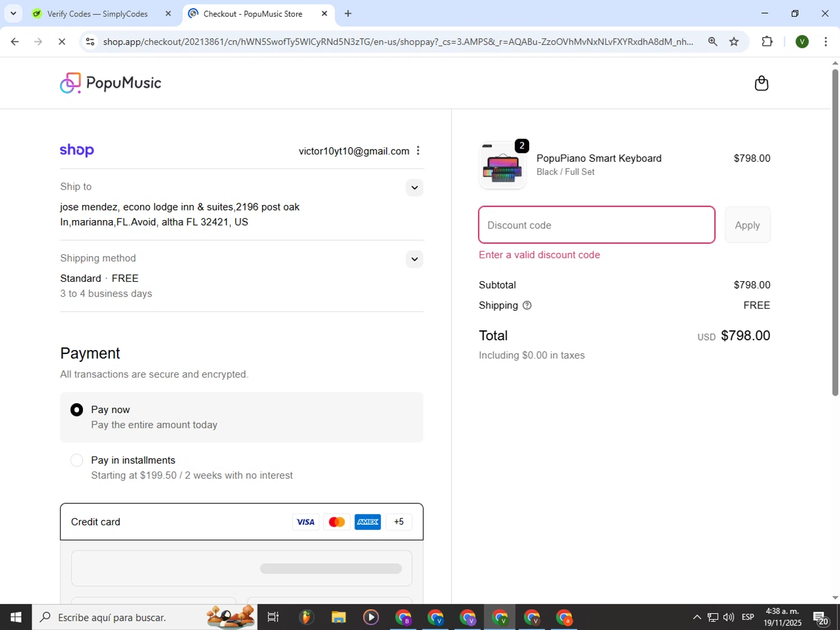Screen dimensions: 840x630
Task: Click the ESP language indicator
Action: (748, 617)
